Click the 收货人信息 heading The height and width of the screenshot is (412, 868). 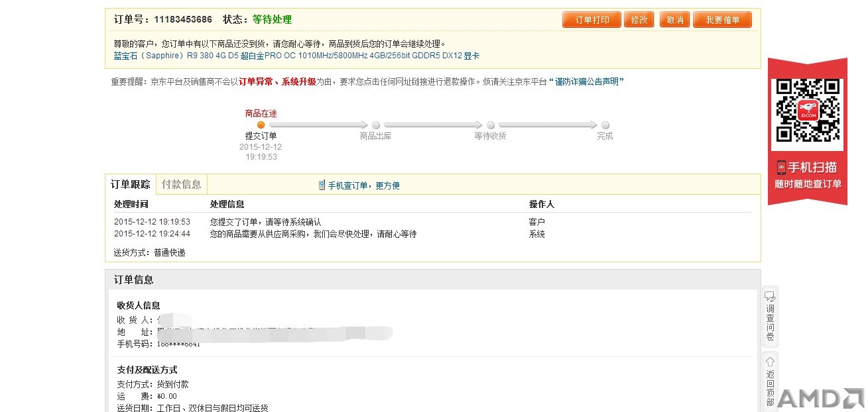(139, 305)
